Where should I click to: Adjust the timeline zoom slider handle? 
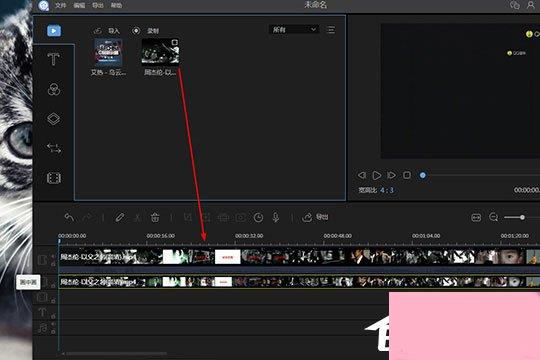tap(522, 217)
